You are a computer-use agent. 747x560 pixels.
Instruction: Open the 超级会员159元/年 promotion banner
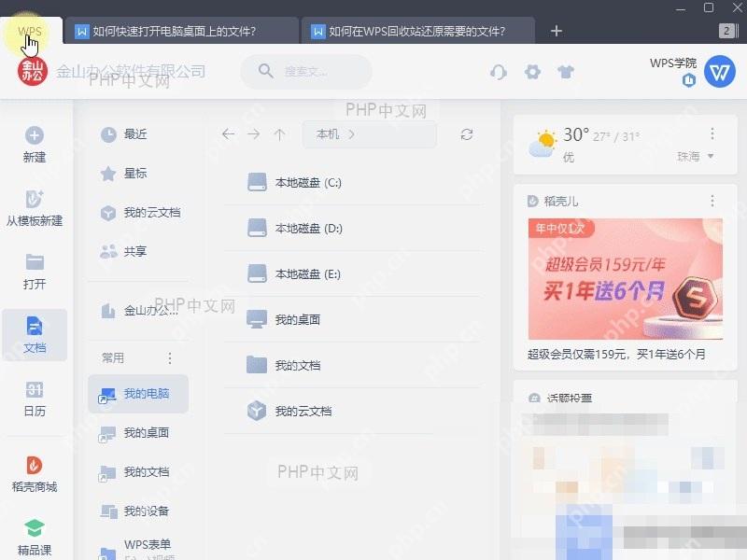pyautogui.click(x=625, y=278)
